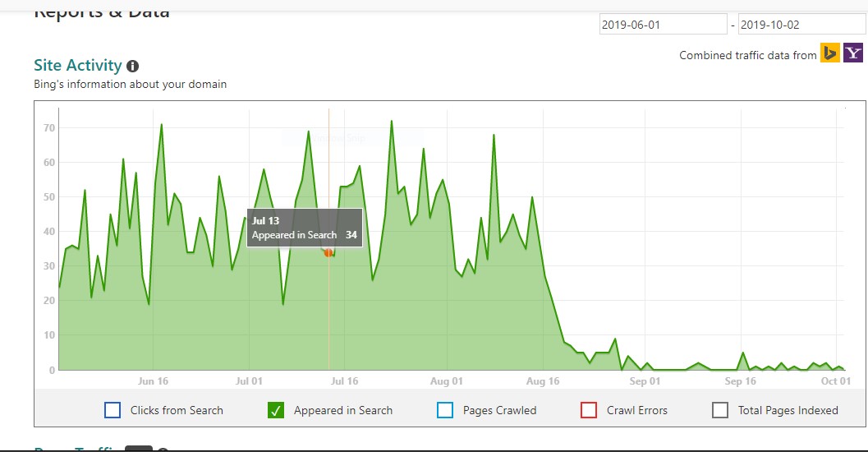The height and width of the screenshot is (452, 868).
Task: Click the Bing logo icon
Action: point(829,53)
